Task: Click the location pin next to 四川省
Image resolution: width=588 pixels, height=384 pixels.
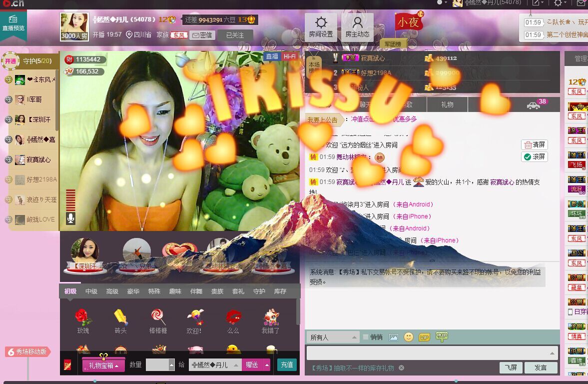Action: [x=129, y=35]
